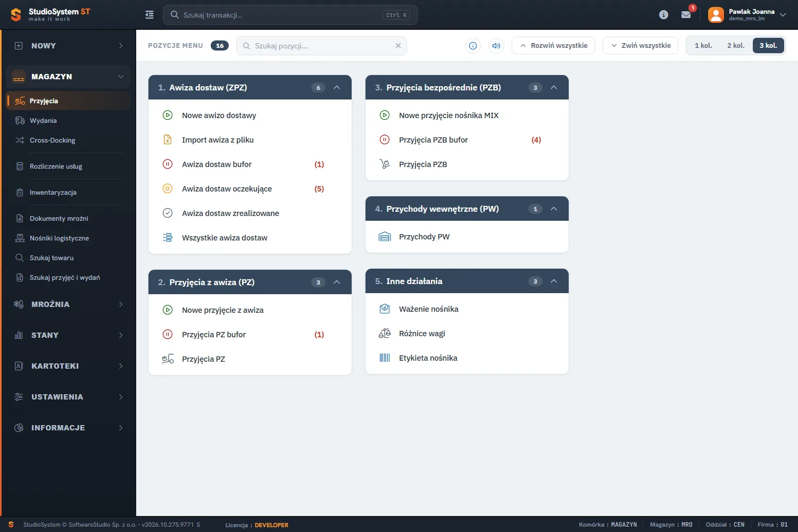This screenshot has width=798, height=532.
Task: Click the Zwiń wszystkie button
Action: pyautogui.click(x=641, y=46)
